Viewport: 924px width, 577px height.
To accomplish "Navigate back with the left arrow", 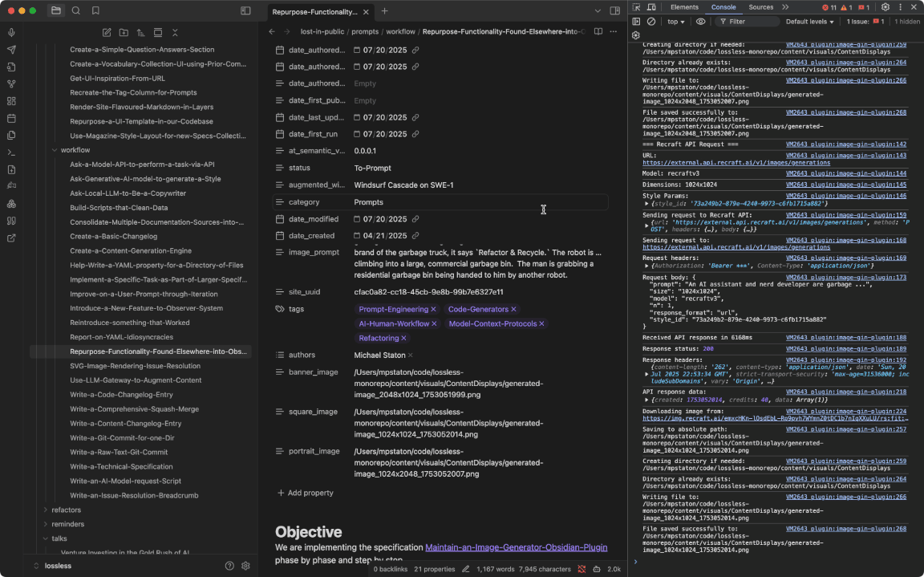I will click(272, 32).
